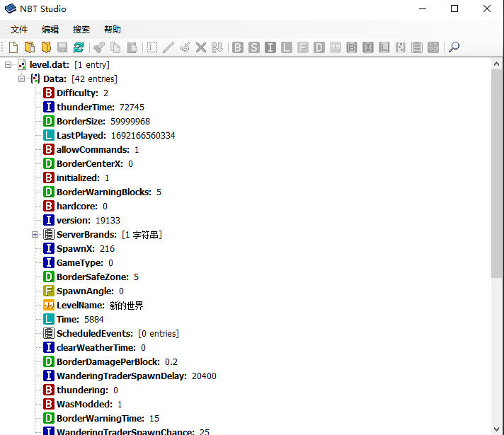Viewport: 504px width, 435px height.
Task: Collapse the Data compound node
Action: click(x=22, y=79)
